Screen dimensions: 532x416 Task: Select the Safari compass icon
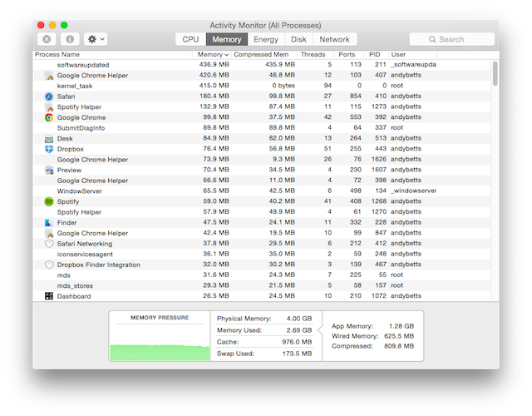coord(49,97)
